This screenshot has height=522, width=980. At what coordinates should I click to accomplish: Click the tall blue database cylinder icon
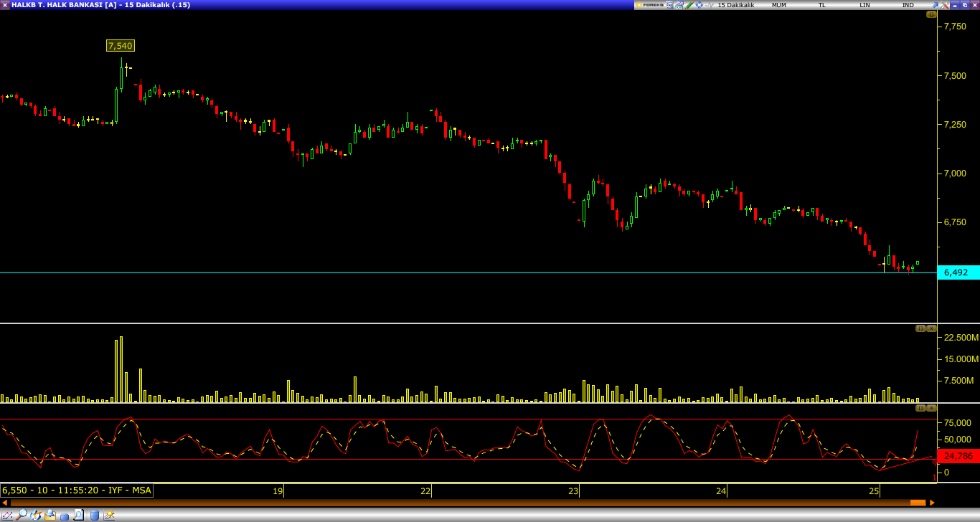(95, 515)
